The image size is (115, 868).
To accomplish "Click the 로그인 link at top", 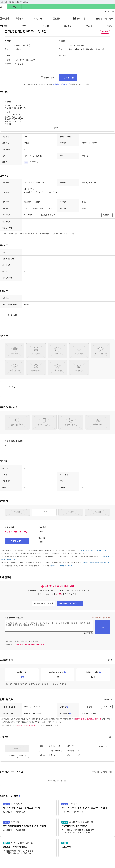I will pyautogui.click(x=107, y=11).
